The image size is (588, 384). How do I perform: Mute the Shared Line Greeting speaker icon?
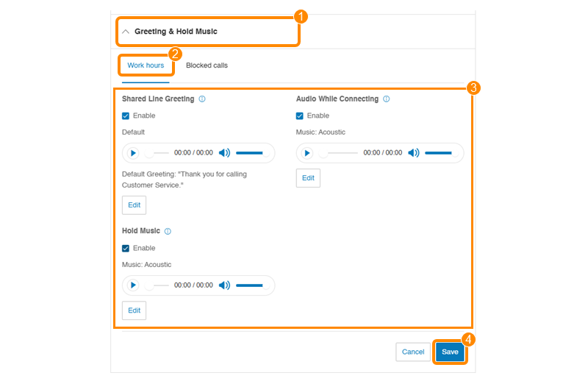(x=224, y=153)
